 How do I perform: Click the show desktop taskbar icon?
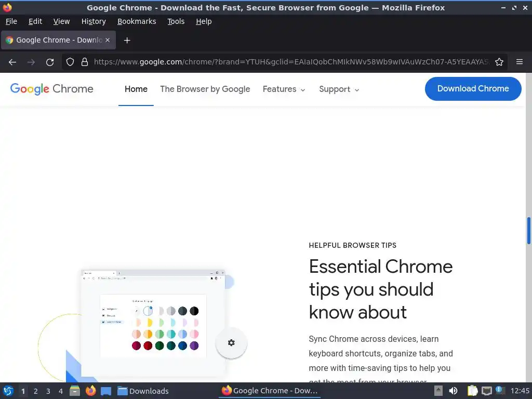click(x=106, y=391)
